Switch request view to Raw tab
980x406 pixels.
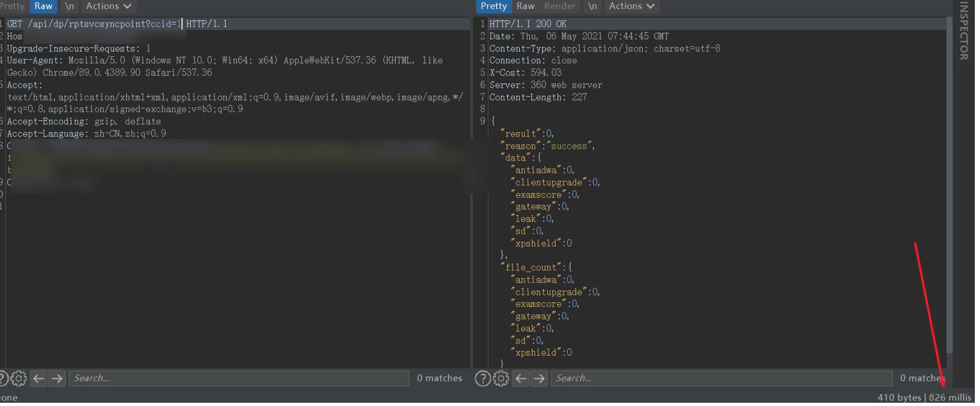(43, 6)
